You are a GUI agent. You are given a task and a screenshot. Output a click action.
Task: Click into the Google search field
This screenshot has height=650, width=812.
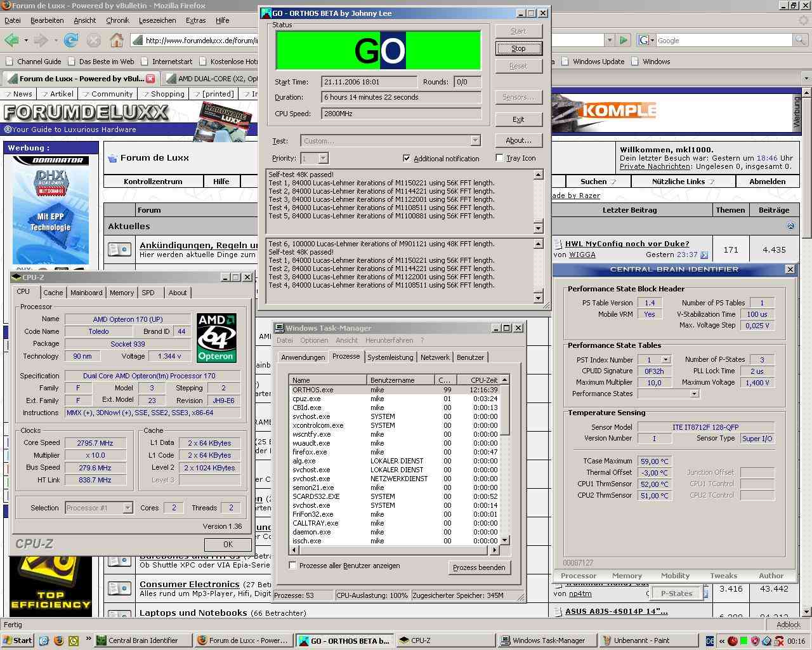click(724, 40)
